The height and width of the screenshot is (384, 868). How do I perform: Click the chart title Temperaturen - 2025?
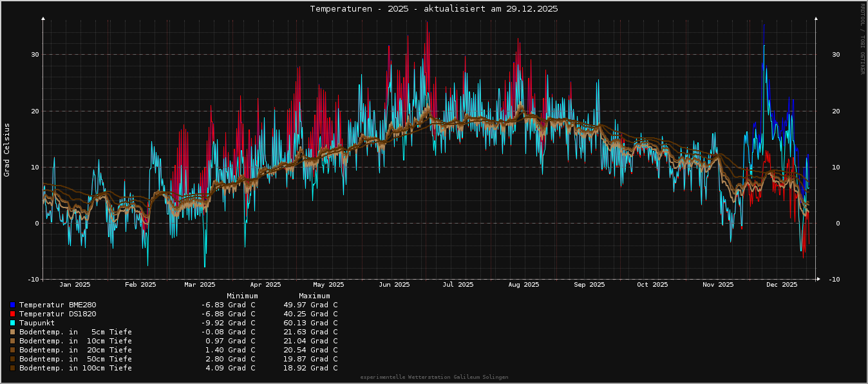(433, 9)
